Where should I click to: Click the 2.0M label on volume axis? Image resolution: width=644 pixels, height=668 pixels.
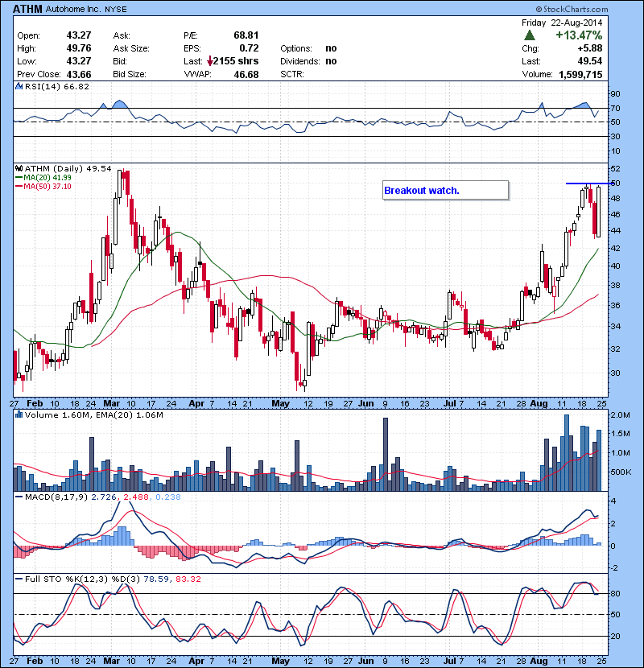coord(620,415)
